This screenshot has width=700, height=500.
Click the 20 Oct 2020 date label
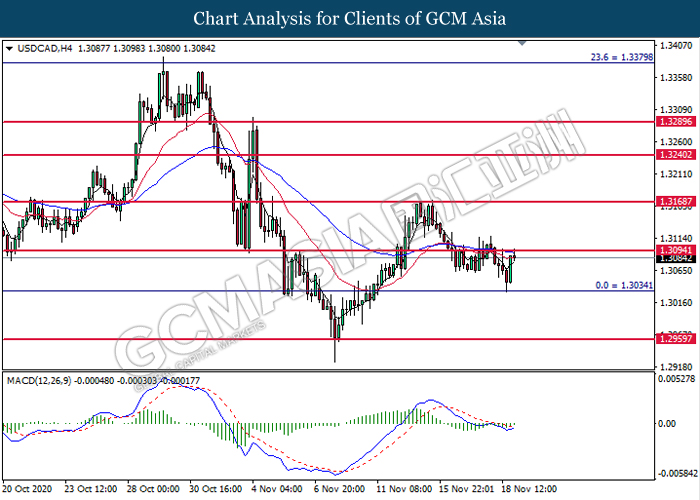pyautogui.click(x=27, y=489)
